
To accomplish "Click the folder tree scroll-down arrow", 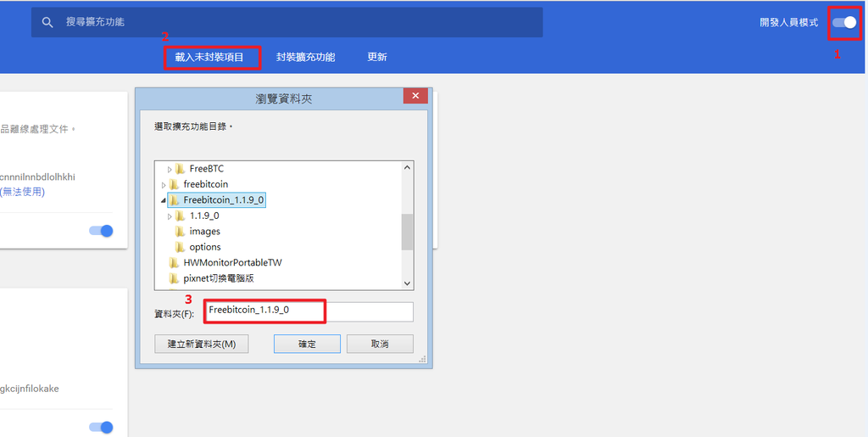I will tap(408, 283).
